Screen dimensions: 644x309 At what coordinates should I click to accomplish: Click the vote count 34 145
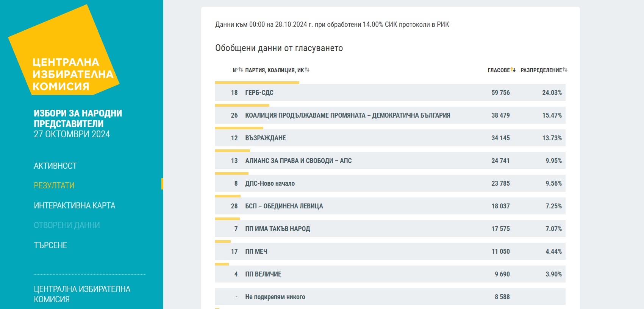[500, 138]
